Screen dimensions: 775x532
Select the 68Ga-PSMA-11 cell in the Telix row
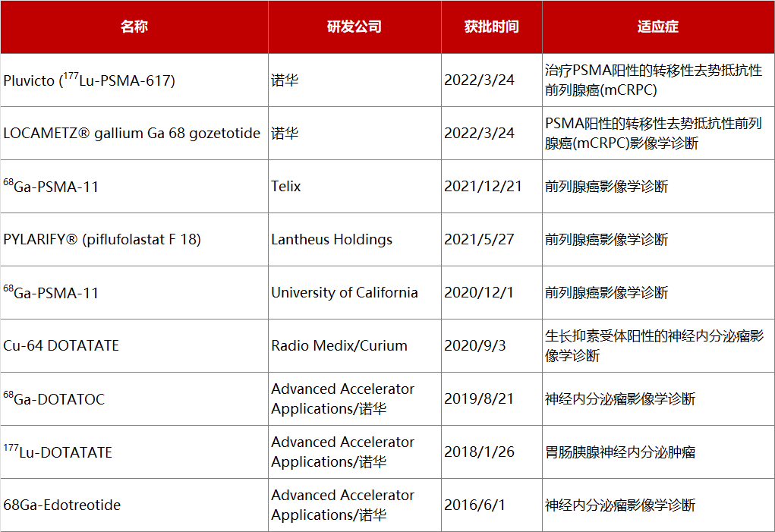134,186
